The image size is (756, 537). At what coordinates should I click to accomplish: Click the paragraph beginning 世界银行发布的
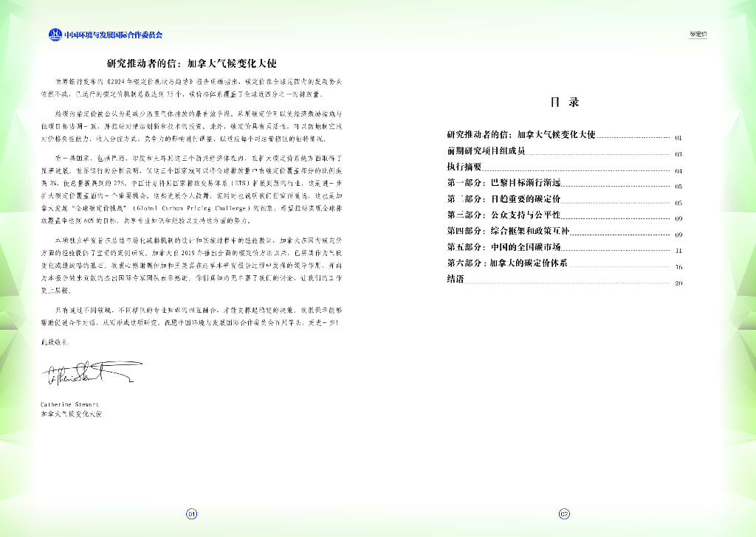[x=191, y=88]
